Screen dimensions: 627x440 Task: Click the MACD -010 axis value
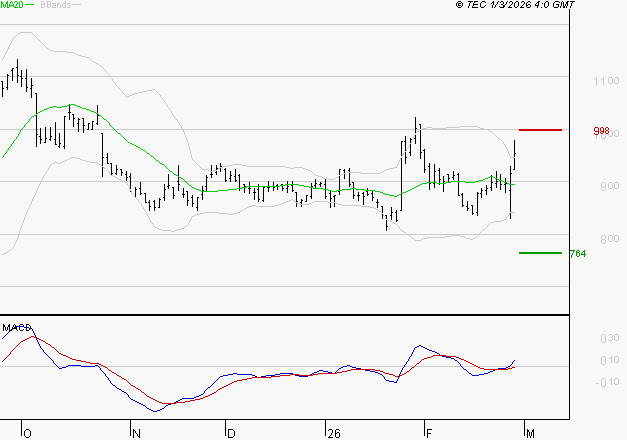point(607,382)
